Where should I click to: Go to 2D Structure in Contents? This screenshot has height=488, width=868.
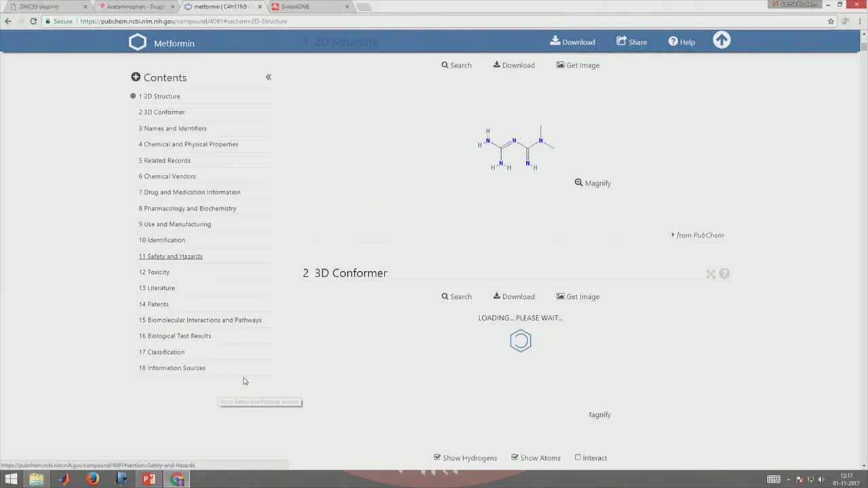(x=159, y=96)
